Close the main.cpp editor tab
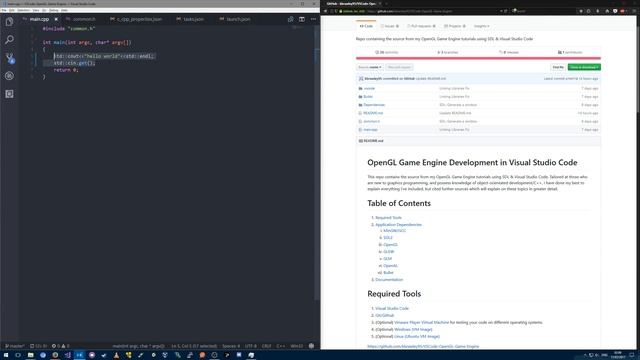 pyautogui.click(x=56, y=19)
